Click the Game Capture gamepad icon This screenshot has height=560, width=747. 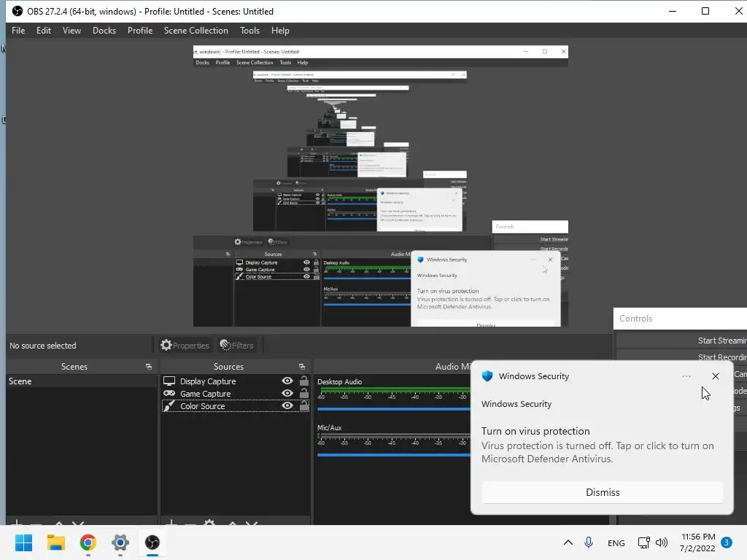[x=169, y=393]
